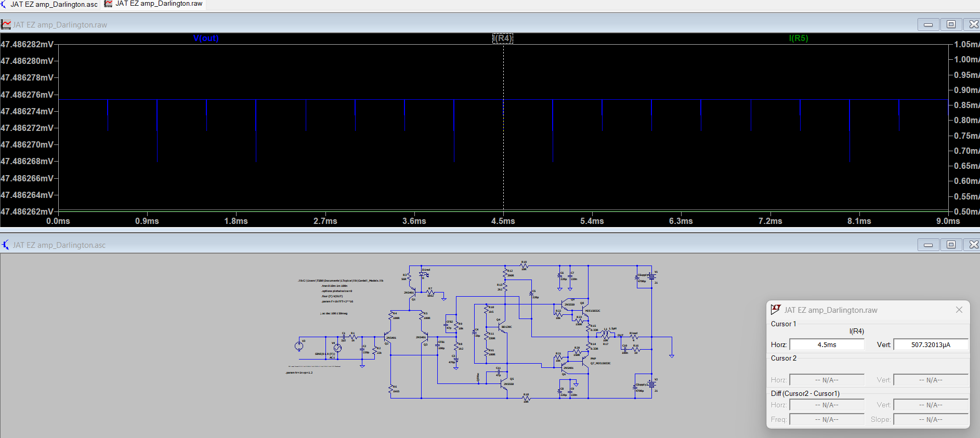Select resistor R19 on the top rail
The image size is (980, 438).
pyautogui.click(x=524, y=266)
